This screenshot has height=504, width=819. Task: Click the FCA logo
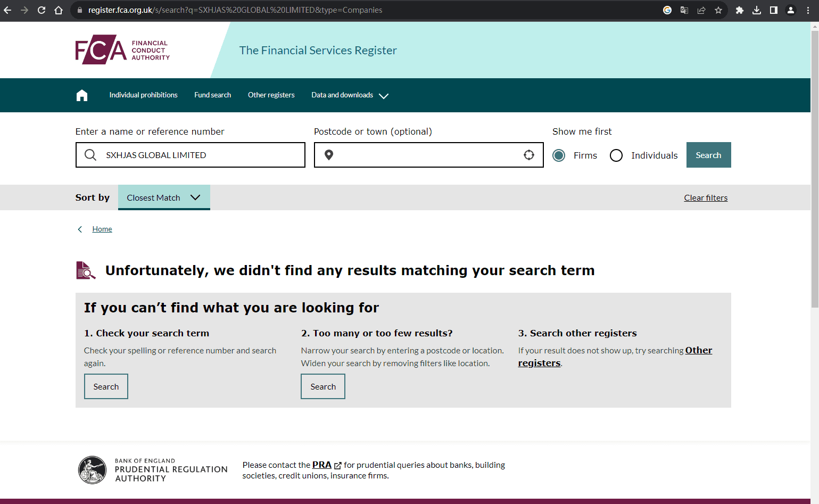pos(122,49)
